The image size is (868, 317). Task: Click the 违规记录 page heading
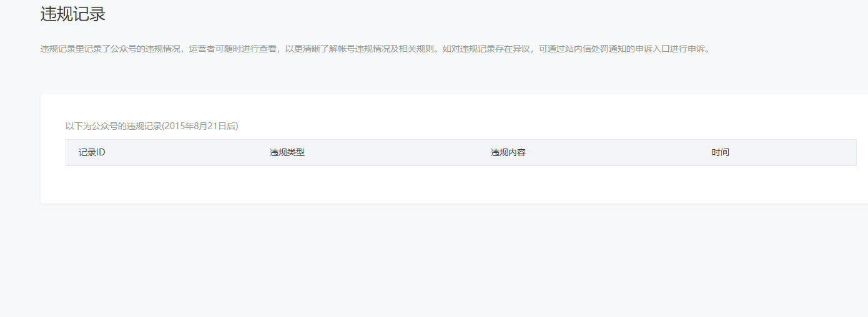73,14
